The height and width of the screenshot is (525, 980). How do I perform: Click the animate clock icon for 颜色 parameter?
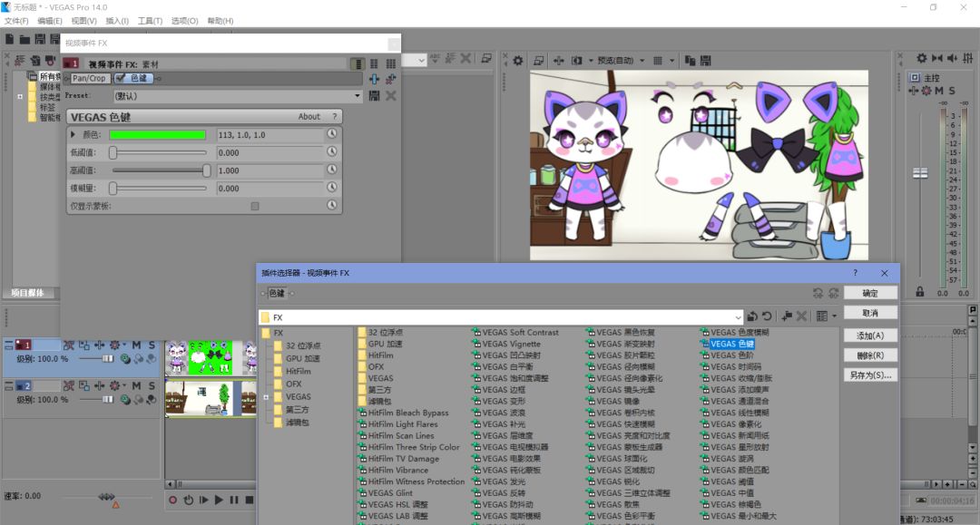332,135
